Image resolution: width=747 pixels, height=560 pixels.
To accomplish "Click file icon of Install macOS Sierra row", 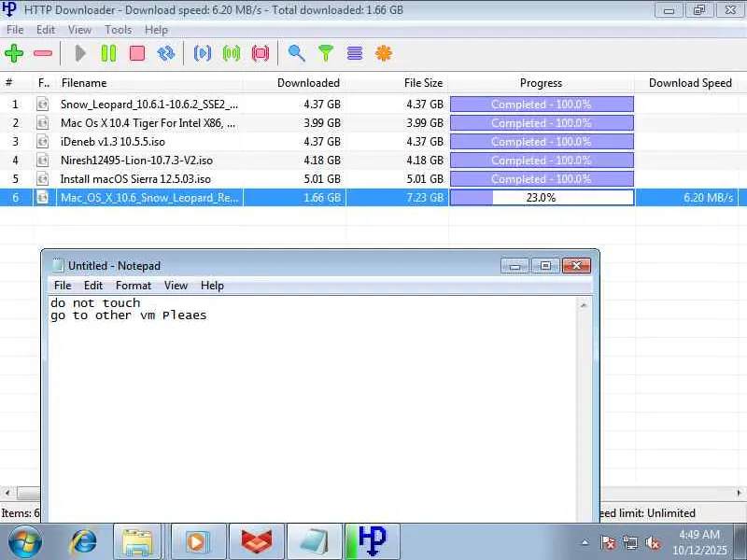I will tap(42, 179).
